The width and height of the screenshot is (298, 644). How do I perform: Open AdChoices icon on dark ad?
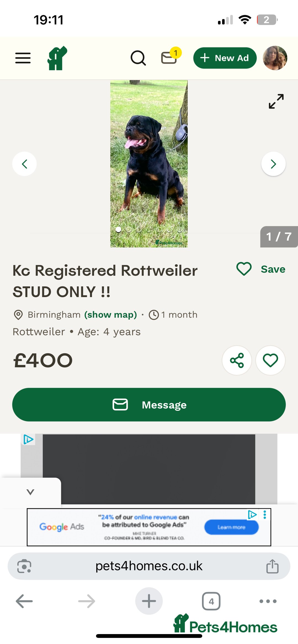(28, 439)
